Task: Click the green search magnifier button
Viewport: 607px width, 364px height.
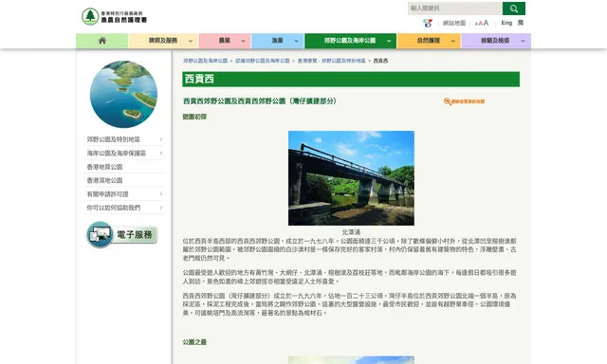Action: point(514,9)
